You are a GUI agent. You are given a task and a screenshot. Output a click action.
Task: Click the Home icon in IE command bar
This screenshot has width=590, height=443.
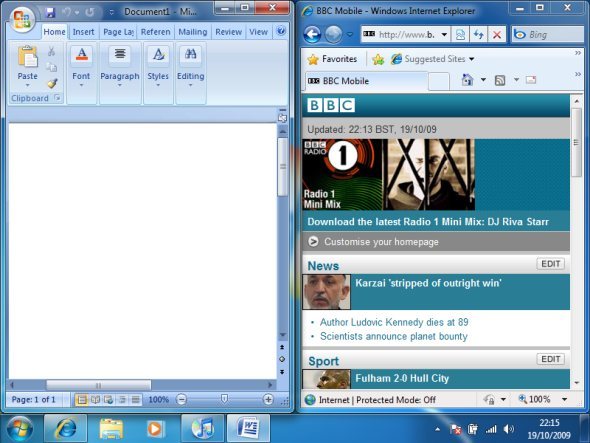click(467, 80)
